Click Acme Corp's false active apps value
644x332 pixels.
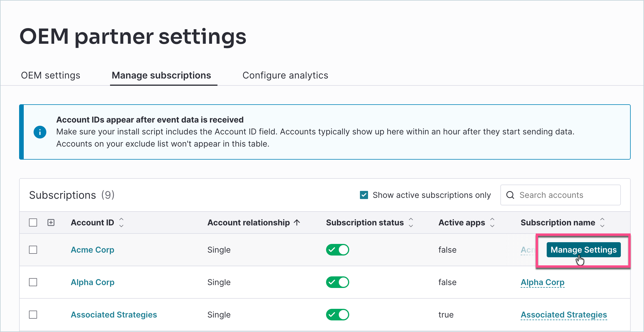447,250
